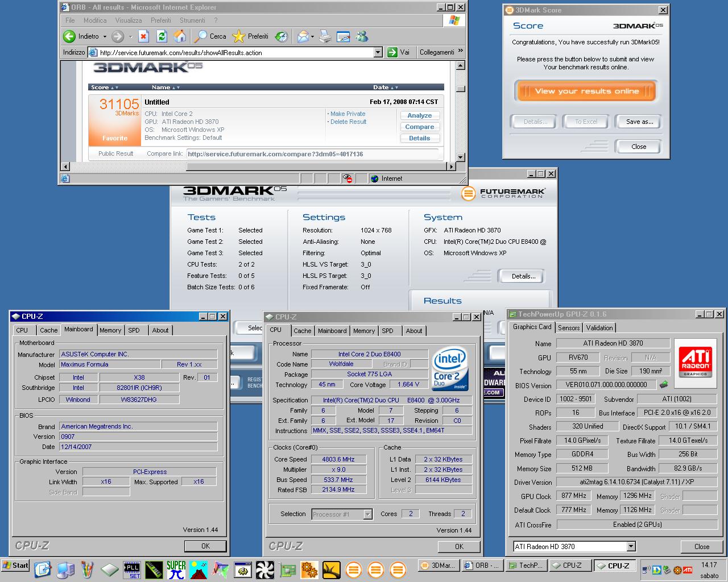
Task: Open the IE address bar dropdown arrow
Action: pos(378,52)
